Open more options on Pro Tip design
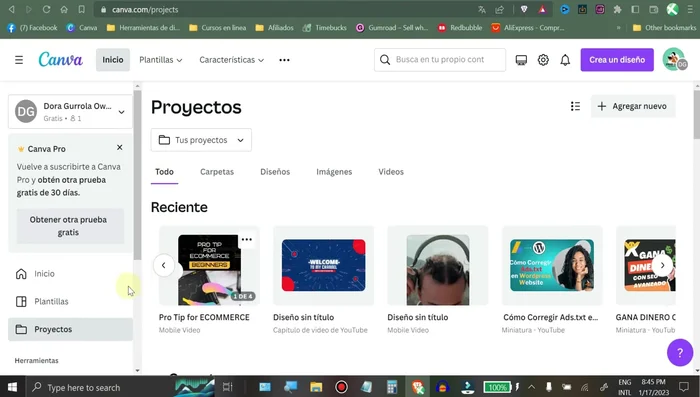The image size is (700, 397). click(x=246, y=239)
